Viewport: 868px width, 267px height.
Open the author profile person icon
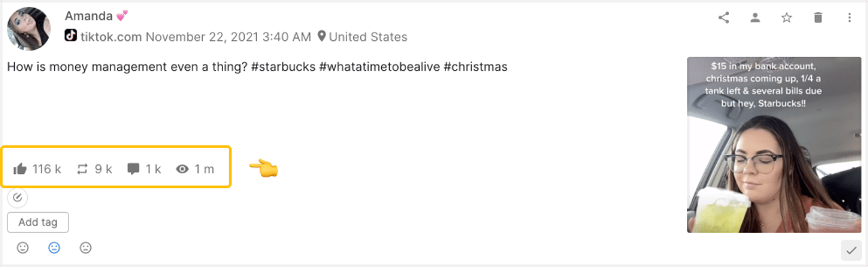coord(755,18)
